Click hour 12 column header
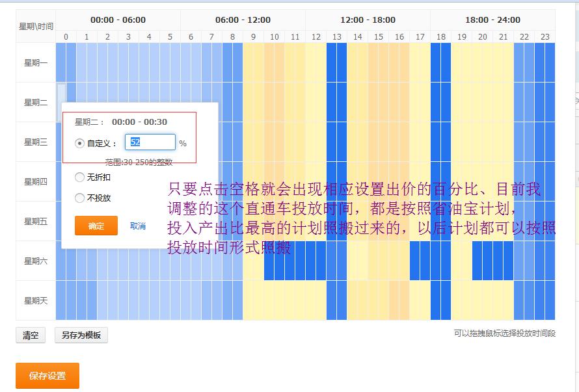 tap(316, 36)
